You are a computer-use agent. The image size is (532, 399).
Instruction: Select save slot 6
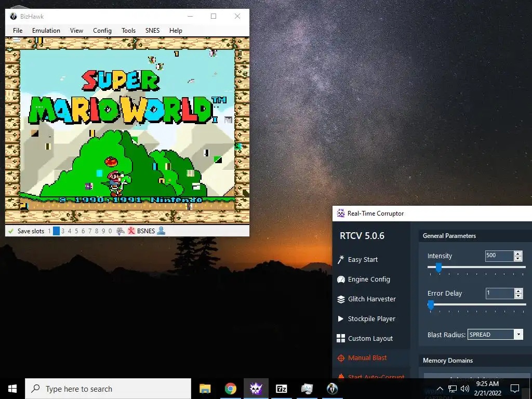click(83, 231)
